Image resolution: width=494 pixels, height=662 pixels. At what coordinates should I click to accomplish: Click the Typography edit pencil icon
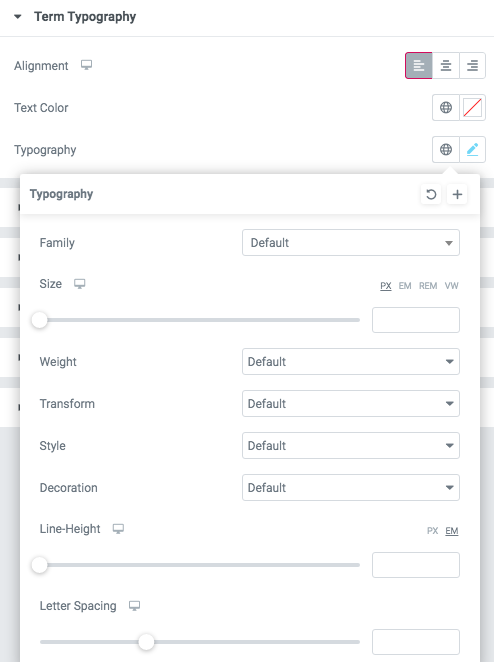(x=472, y=149)
